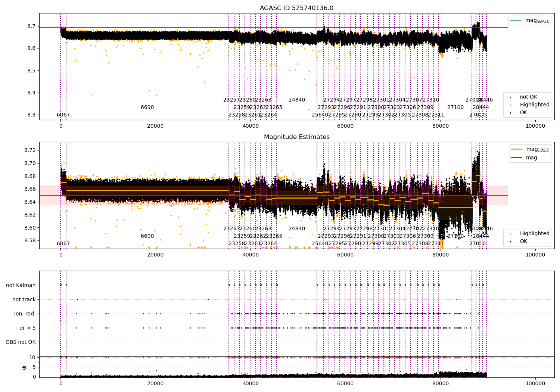Click the 20000 x-tick under the bottom plot
560x392 pixels.
155,383
